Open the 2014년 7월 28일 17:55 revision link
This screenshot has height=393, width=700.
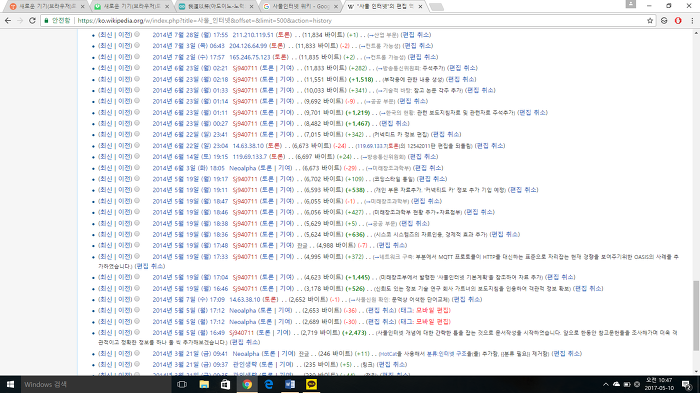point(190,35)
